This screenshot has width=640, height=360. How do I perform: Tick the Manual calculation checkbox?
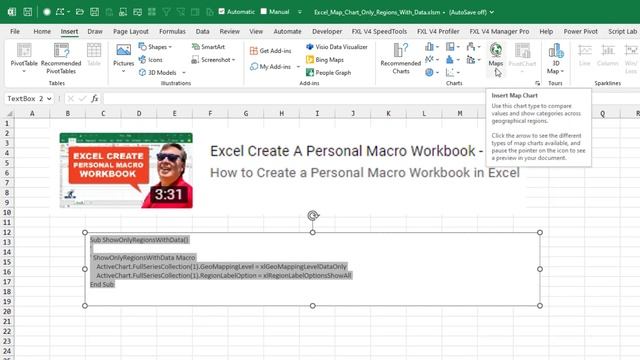(x=264, y=11)
